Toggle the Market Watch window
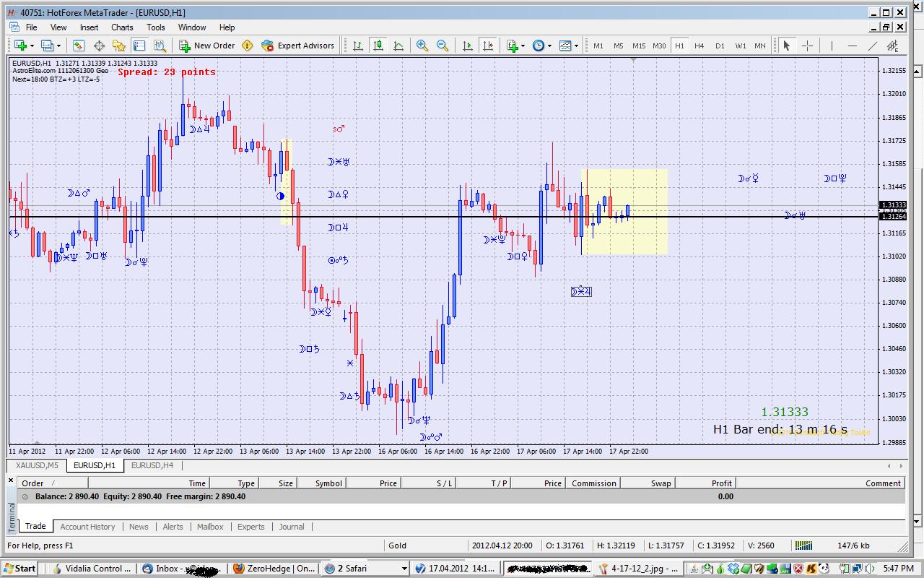924x578 pixels. coord(79,46)
